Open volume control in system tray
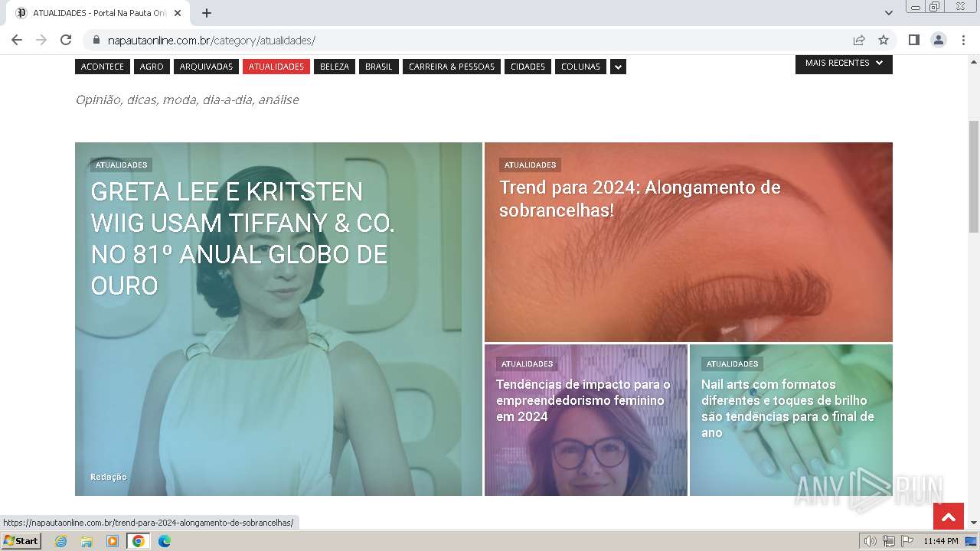980x551 pixels. (871, 541)
